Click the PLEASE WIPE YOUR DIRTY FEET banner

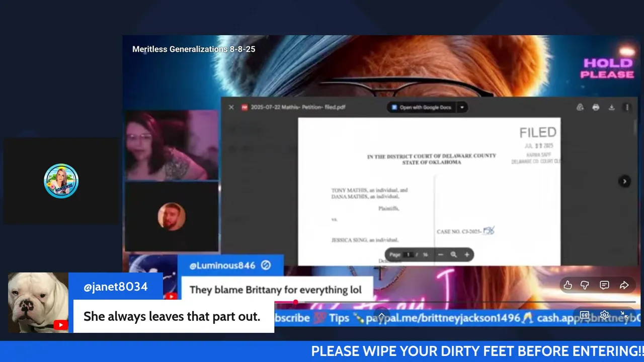click(477, 351)
